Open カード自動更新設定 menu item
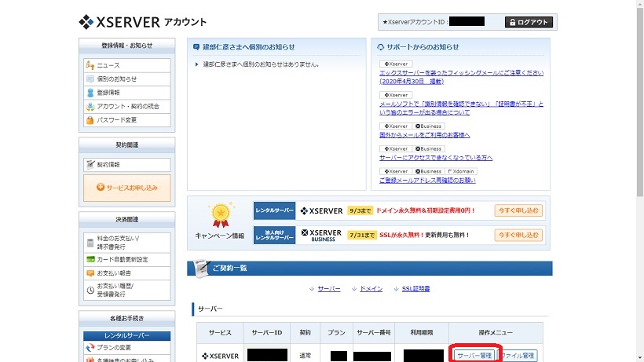This screenshot has height=362, width=644. tap(126, 259)
